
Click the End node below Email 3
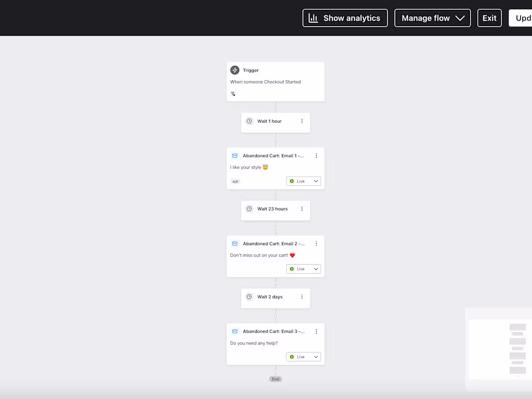click(275, 379)
